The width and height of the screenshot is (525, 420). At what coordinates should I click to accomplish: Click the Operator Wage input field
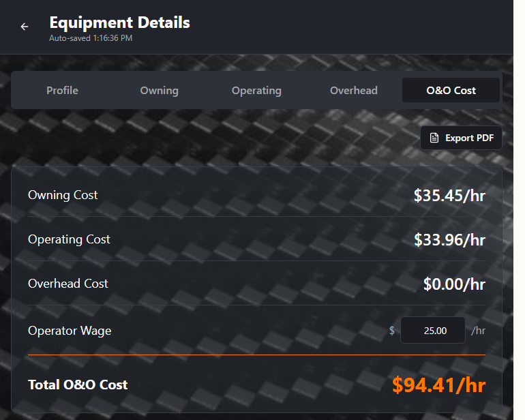point(432,330)
